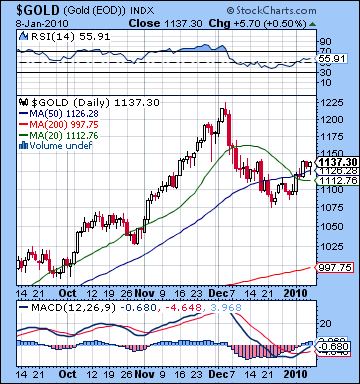Click the dark blue line marker before MACD(12,26,9)
Screen dimensions: 360x384
(x=24, y=307)
